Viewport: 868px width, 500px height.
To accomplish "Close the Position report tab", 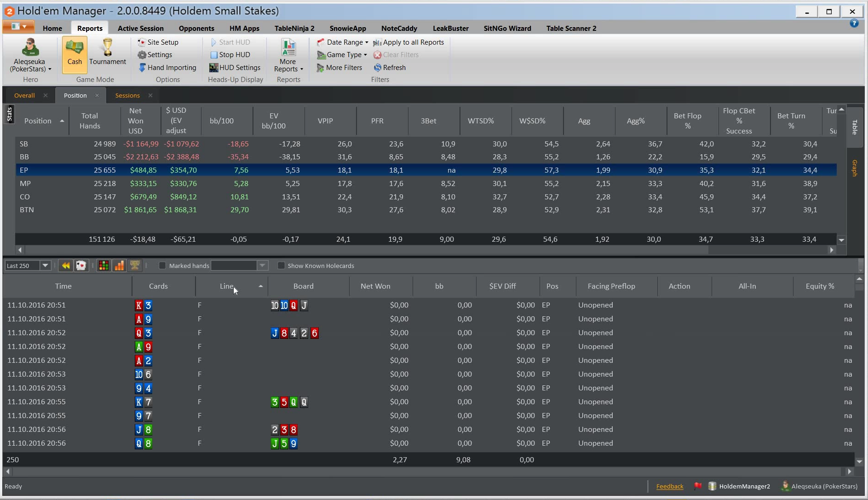I will click(97, 95).
